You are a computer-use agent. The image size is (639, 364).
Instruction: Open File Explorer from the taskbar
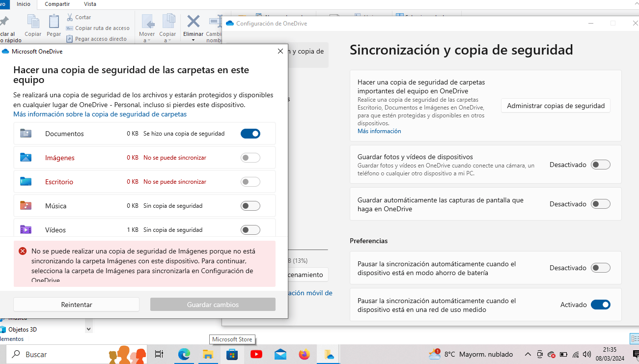pyautogui.click(x=208, y=354)
